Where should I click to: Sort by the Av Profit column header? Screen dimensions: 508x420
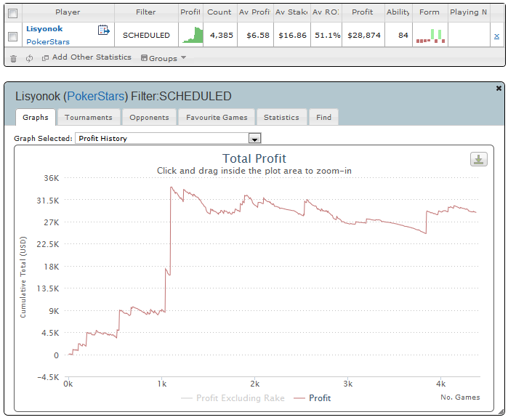pos(254,12)
